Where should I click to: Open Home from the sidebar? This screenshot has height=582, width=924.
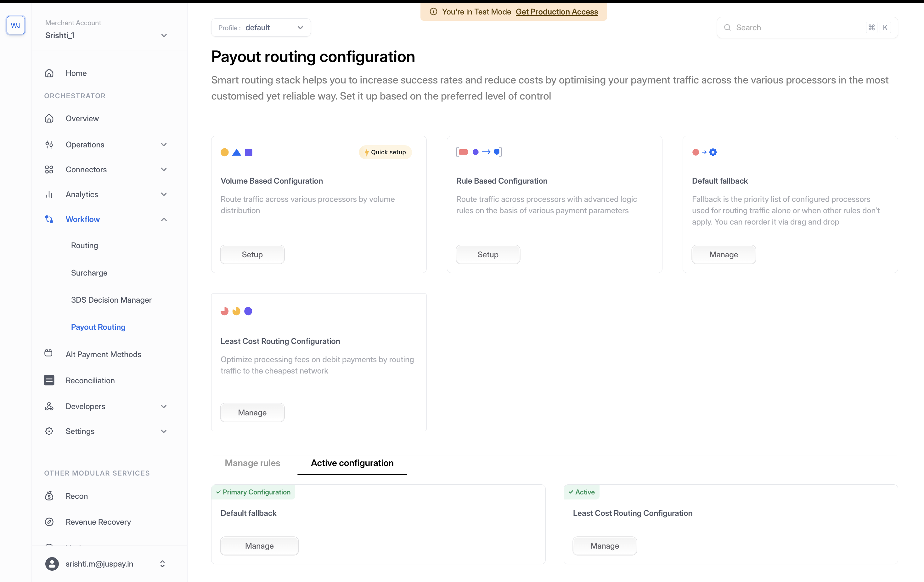click(76, 73)
